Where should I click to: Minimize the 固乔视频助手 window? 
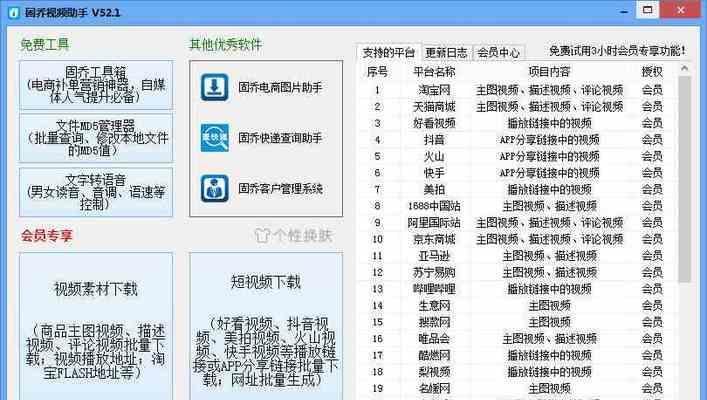(x=624, y=10)
